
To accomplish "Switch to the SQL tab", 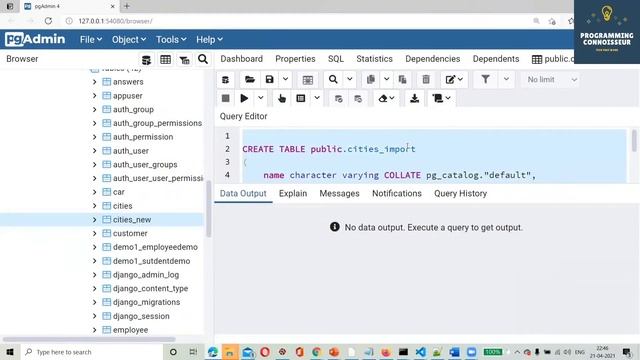I will [x=336, y=59].
